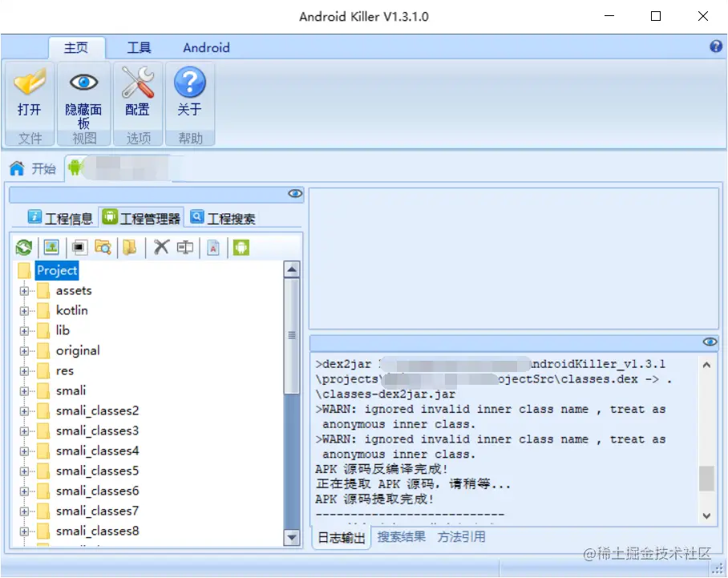Toggle the left panel eye visibility icon
The image size is (728, 578).
[x=295, y=193]
